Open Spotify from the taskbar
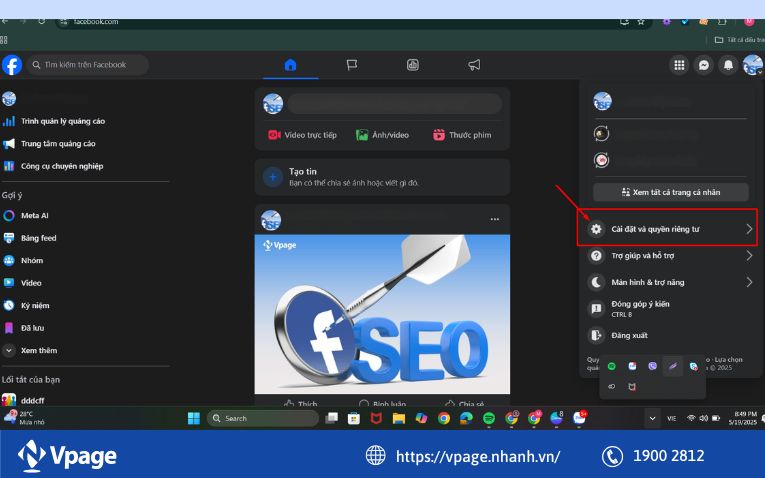The image size is (765, 478). (x=488, y=418)
